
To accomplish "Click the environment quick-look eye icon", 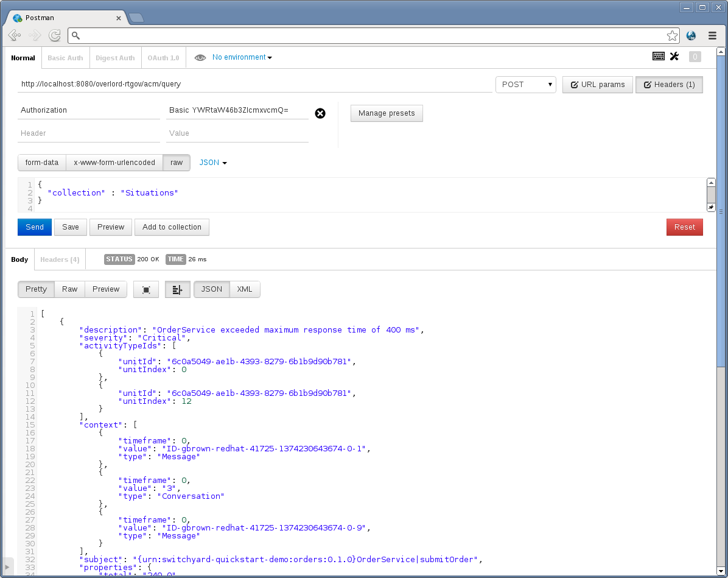I will [200, 58].
